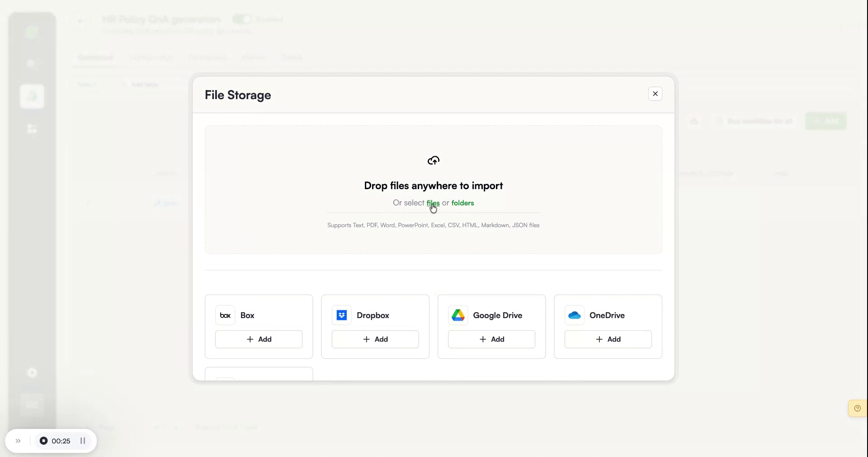Disable the Enabled toggle for HR Policy QnA
The image size is (868, 457).
(241, 19)
